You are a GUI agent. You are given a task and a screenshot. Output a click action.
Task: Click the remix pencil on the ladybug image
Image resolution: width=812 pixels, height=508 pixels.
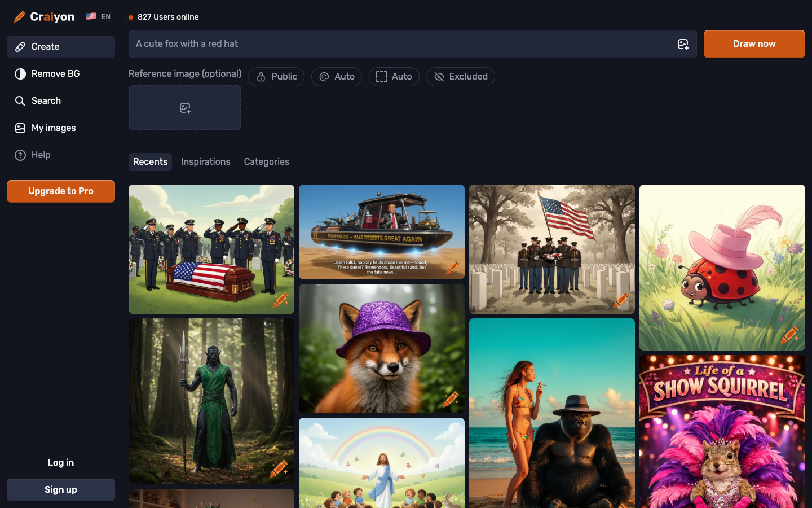[791, 335]
